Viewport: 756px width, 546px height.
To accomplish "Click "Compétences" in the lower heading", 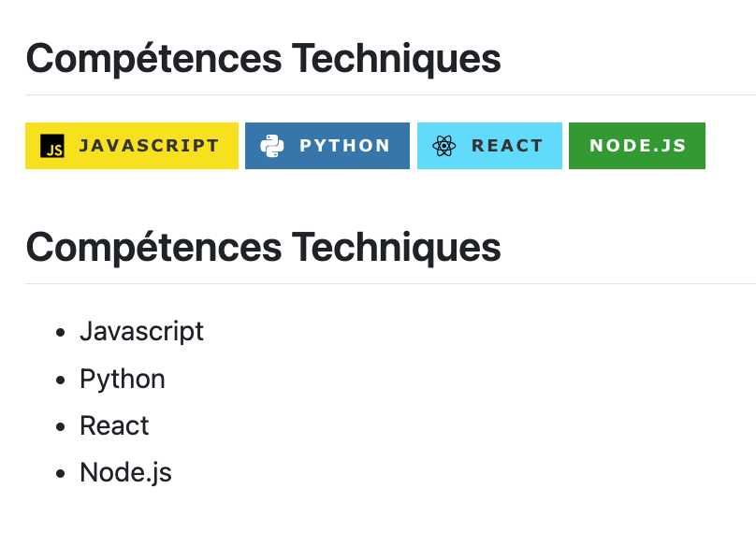I will coord(153,248).
